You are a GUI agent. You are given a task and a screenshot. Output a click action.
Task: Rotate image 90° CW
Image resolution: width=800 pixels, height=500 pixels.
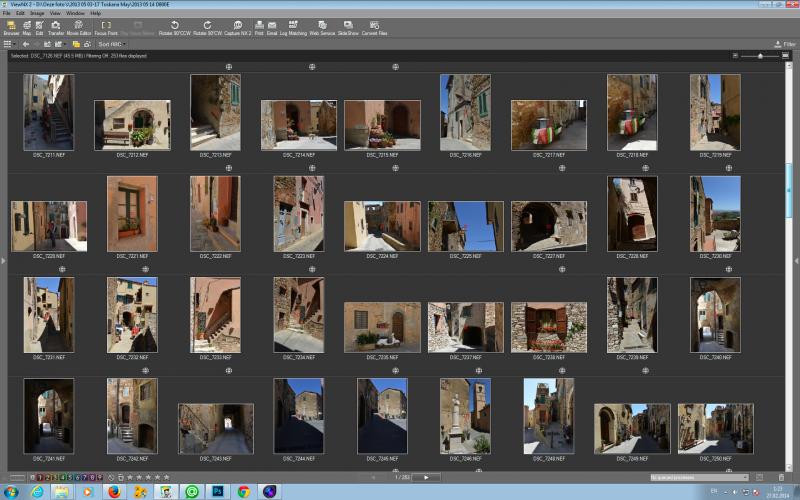[207, 28]
